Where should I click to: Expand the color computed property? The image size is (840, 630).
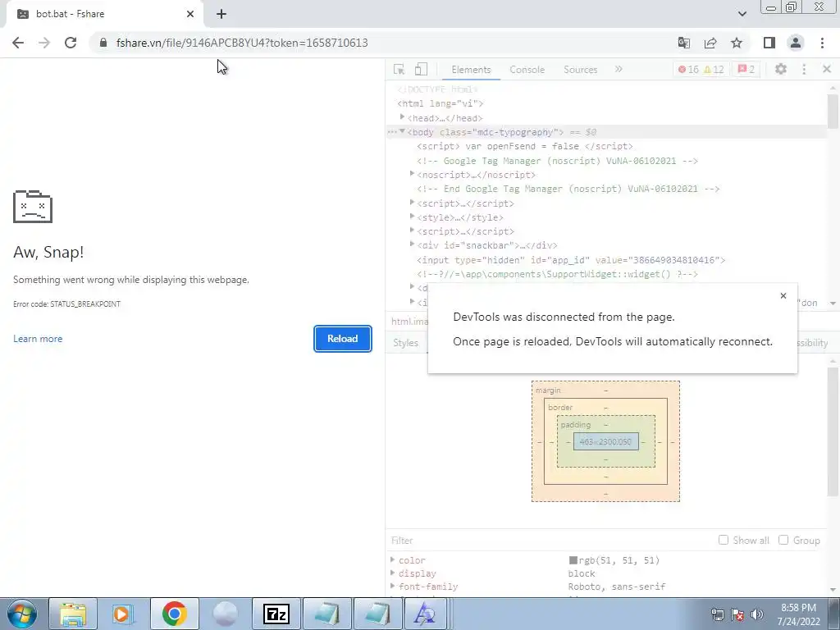tap(393, 559)
